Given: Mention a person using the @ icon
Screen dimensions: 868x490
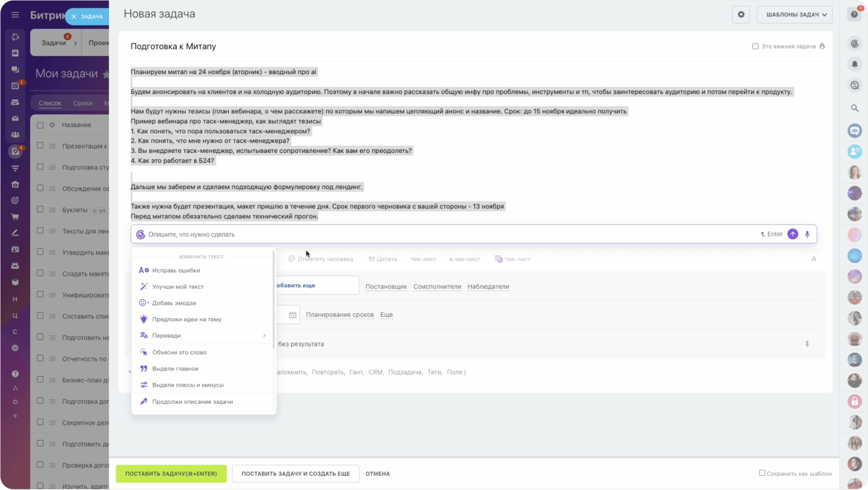Looking at the screenshot, I should tap(290, 259).
